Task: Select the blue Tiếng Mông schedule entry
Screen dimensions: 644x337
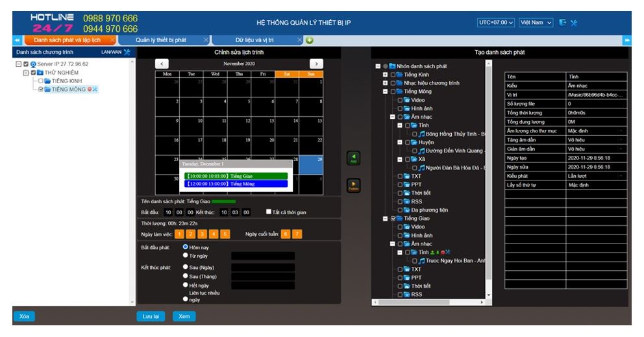Action: click(236, 184)
